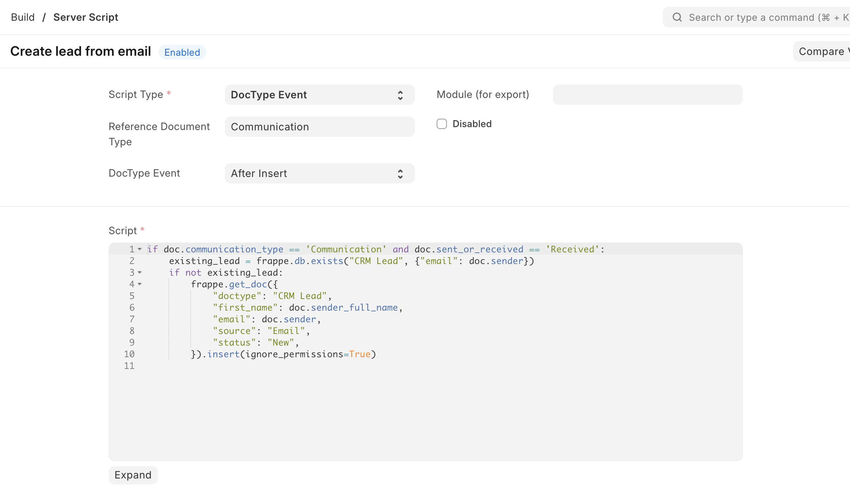Collapse code fold arrow on line 3
850x504 pixels.
tap(140, 273)
